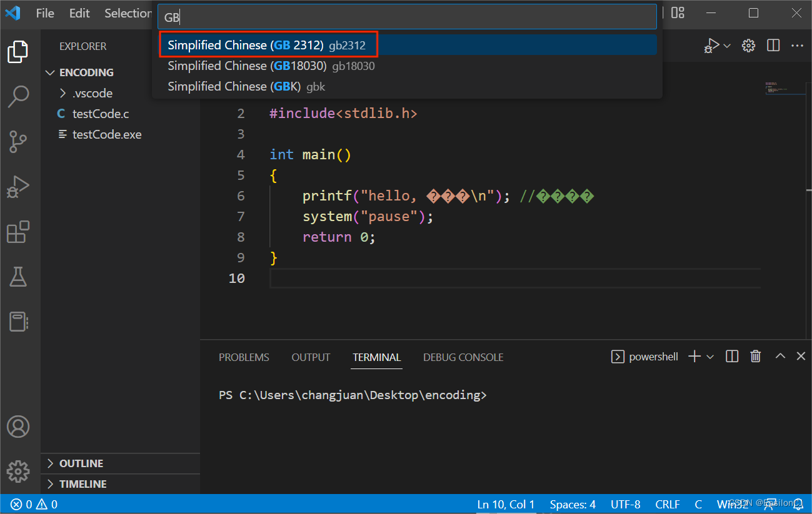
Task: Click the encoding search input field
Action: pyautogui.click(x=407, y=17)
